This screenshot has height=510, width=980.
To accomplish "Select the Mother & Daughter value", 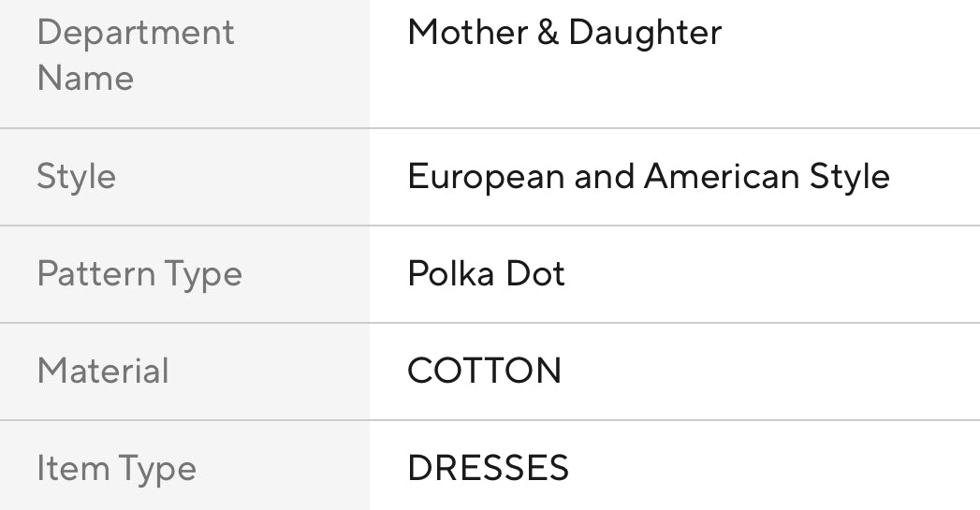I will click(x=564, y=34).
